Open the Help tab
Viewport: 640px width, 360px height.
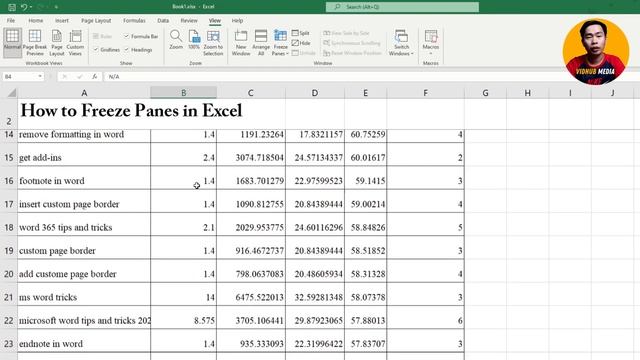tap(237, 20)
